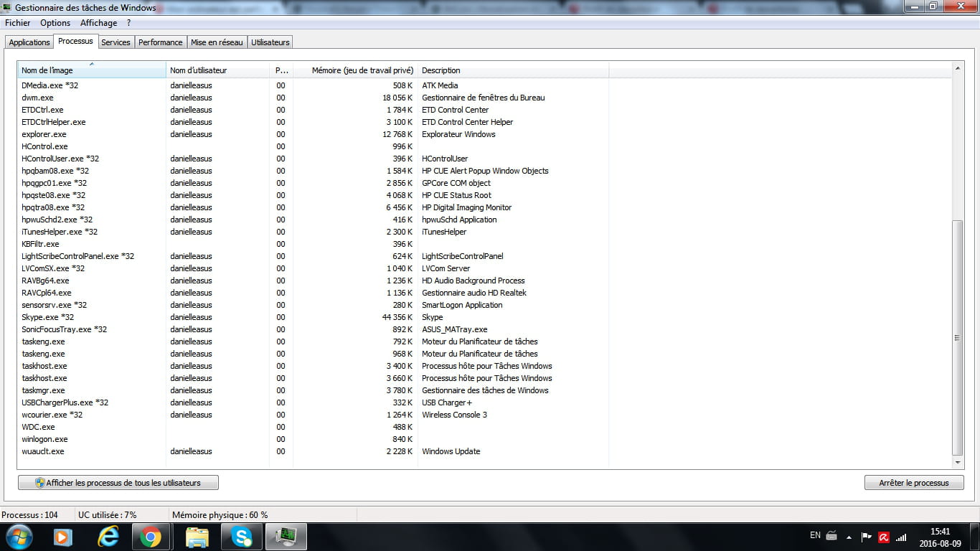980x551 pixels.
Task: Select the Skype.exe *32 process
Action: pyautogui.click(x=313, y=317)
